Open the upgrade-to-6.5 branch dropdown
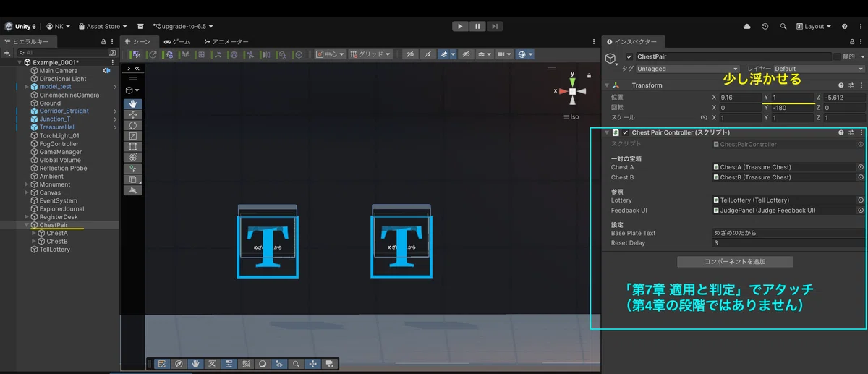 pos(183,26)
